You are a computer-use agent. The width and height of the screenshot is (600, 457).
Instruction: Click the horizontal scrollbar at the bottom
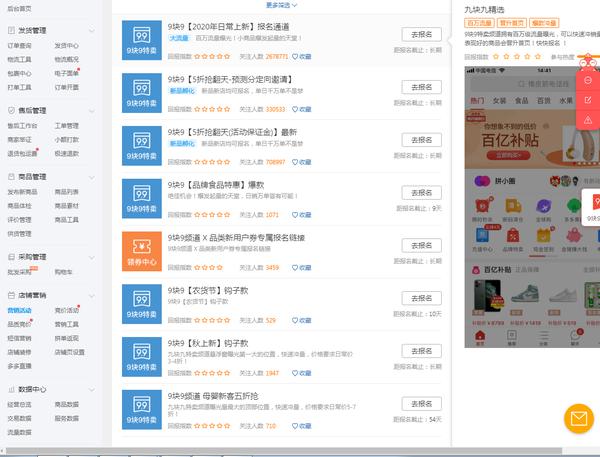(284, 451)
